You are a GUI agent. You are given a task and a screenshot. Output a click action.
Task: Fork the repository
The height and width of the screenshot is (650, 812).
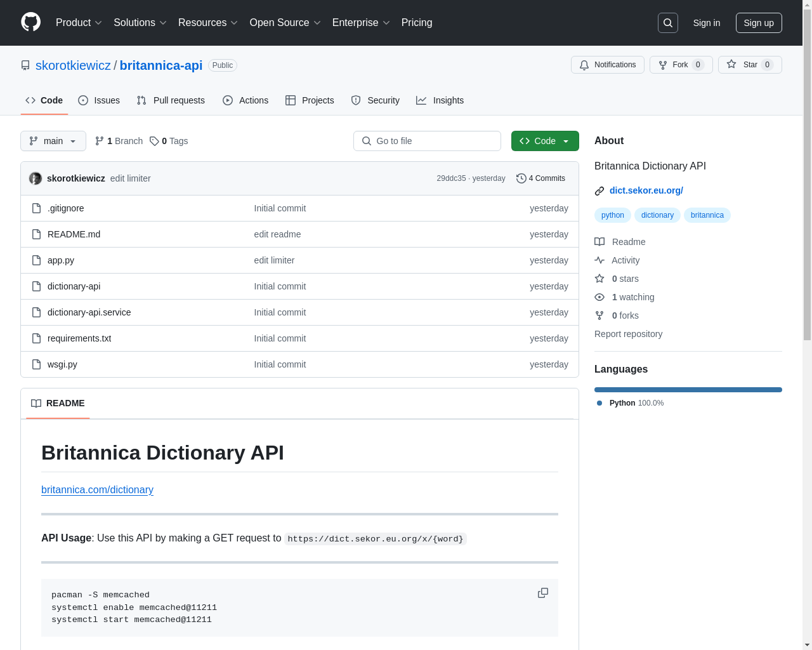681,65
